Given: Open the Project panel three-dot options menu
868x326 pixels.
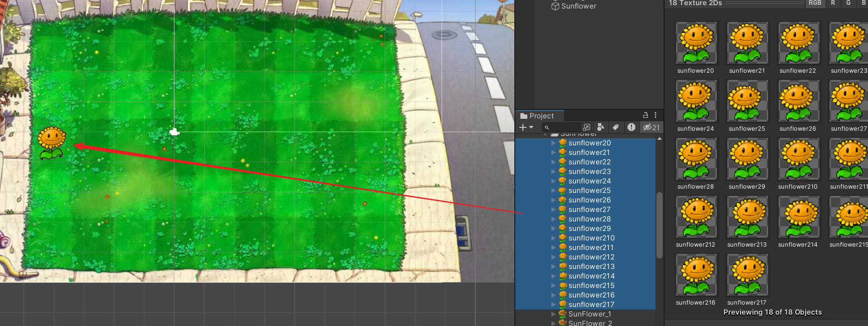Looking at the screenshot, I should (x=656, y=115).
